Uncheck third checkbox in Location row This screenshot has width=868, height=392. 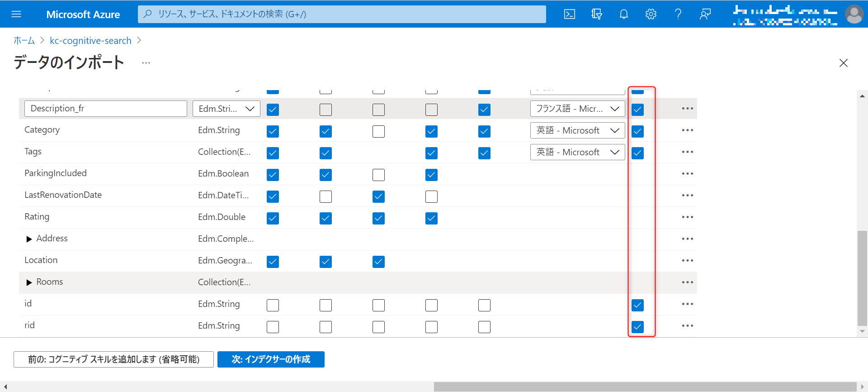point(378,262)
